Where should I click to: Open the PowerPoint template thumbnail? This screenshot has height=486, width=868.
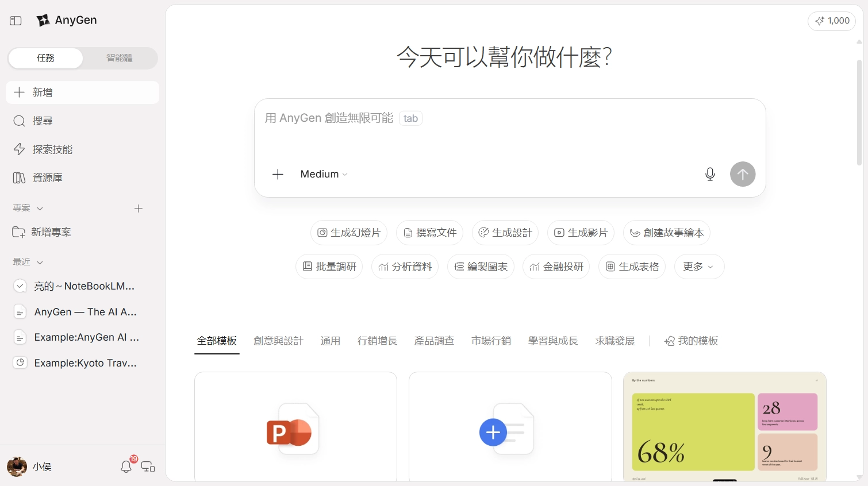coord(295,427)
